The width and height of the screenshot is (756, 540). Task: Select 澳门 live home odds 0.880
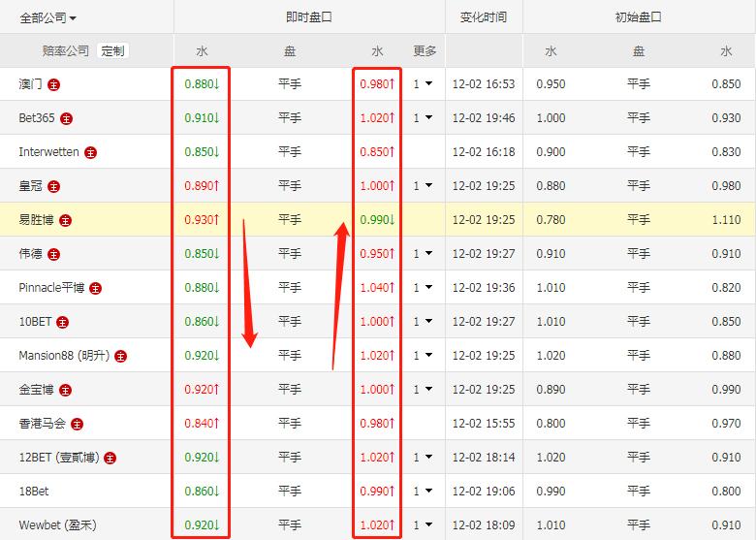point(202,84)
